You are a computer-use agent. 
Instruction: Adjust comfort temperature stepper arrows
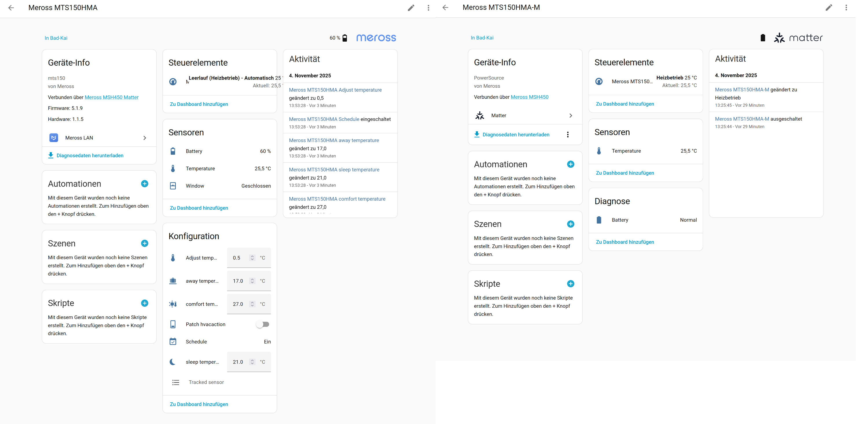[252, 304]
